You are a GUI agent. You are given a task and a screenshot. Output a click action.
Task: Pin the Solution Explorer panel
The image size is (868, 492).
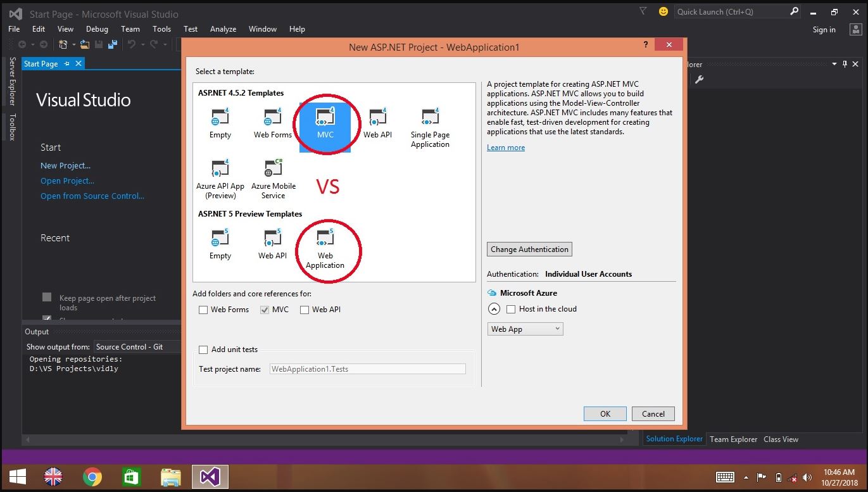pyautogui.click(x=844, y=64)
